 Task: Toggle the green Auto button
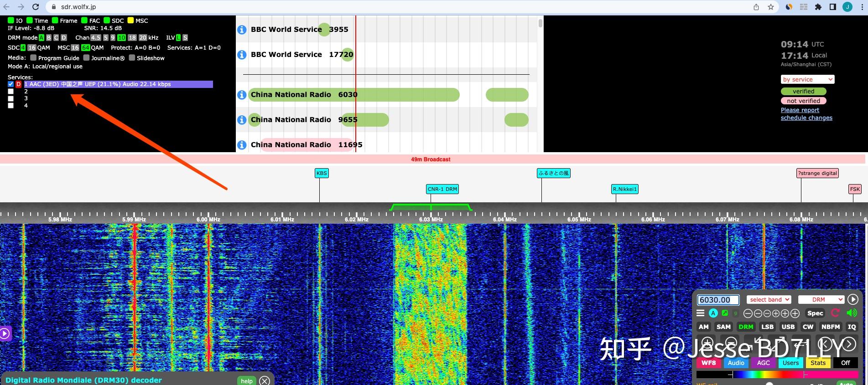pos(847,383)
